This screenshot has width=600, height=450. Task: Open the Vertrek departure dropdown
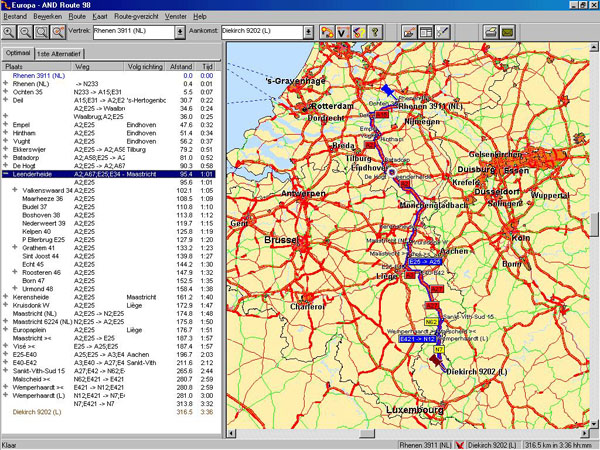(180, 33)
